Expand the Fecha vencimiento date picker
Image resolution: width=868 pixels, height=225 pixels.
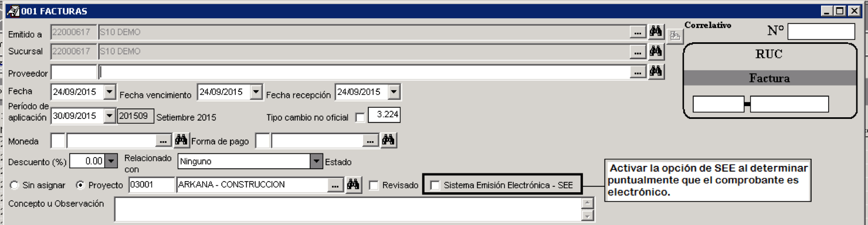tap(256, 92)
